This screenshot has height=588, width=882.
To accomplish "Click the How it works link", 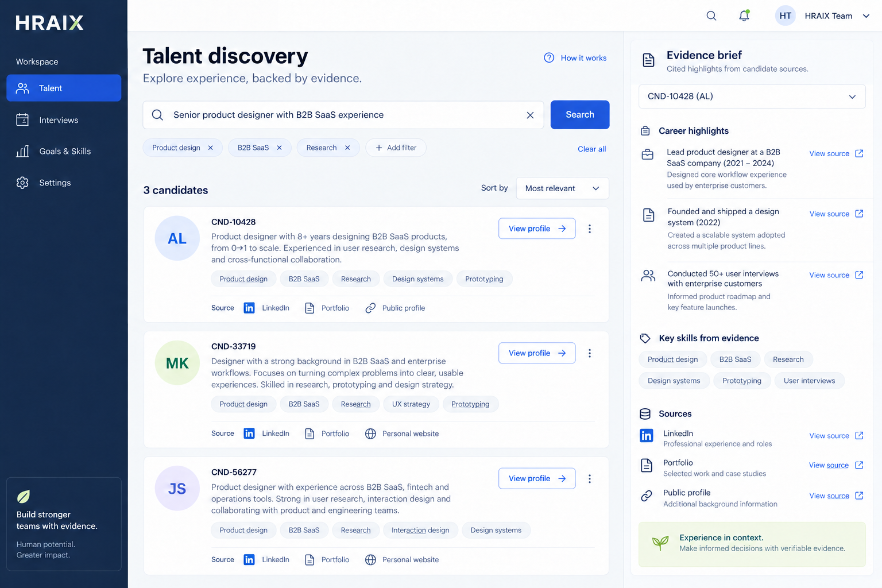I will 575,58.
